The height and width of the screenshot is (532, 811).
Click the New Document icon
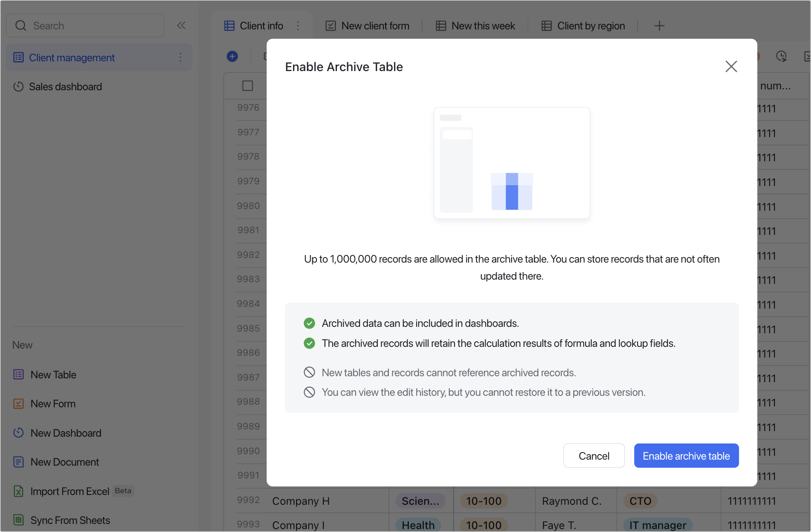click(x=19, y=462)
